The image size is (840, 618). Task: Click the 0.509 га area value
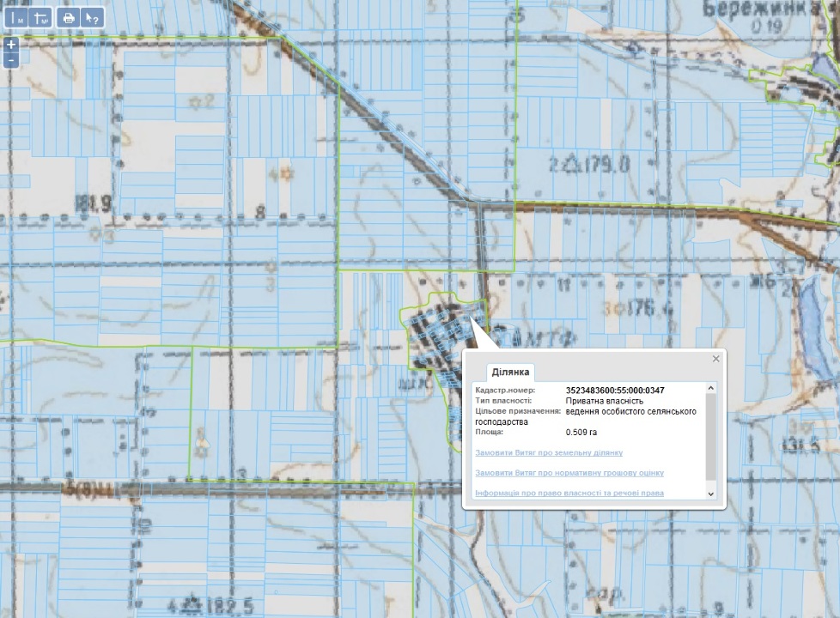pyautogui.click(x=581, y=432)
